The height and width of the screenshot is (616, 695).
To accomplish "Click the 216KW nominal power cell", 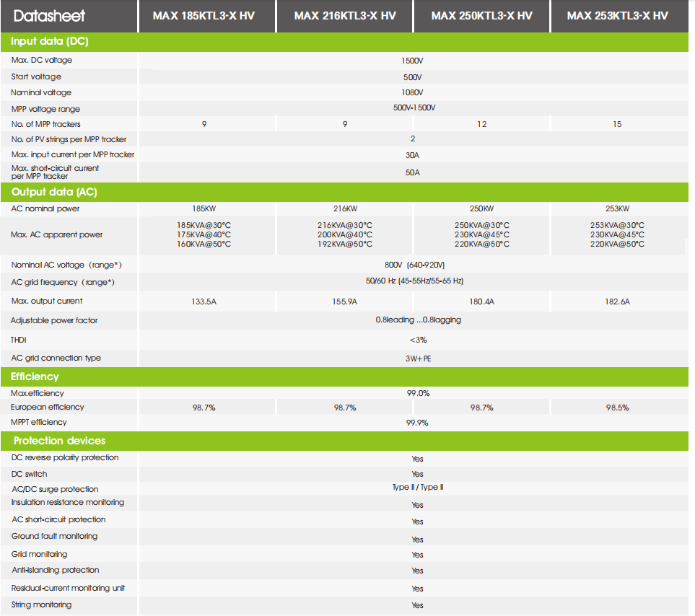I will [x=345, y=208].
